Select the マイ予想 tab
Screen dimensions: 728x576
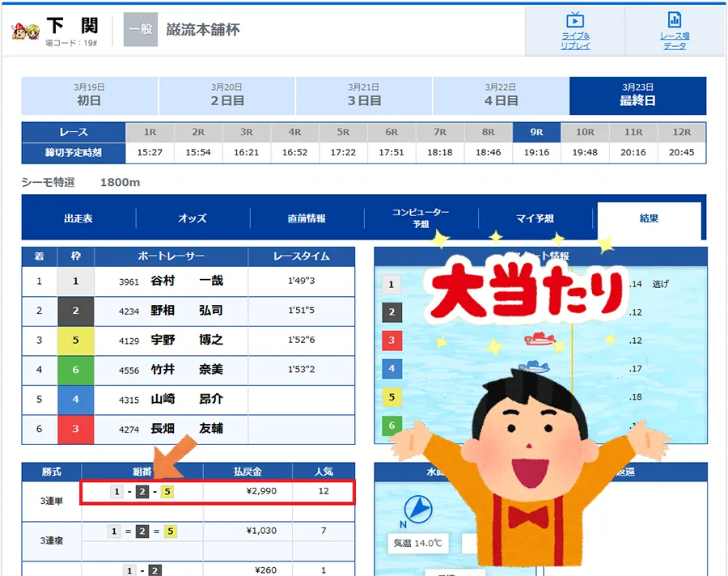click(x=535, y=218)
